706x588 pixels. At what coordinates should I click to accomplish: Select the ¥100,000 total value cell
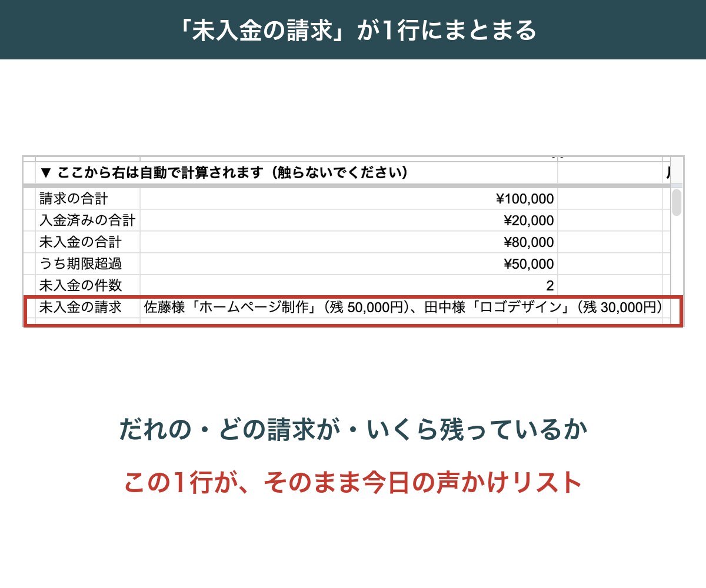point(349,199)
